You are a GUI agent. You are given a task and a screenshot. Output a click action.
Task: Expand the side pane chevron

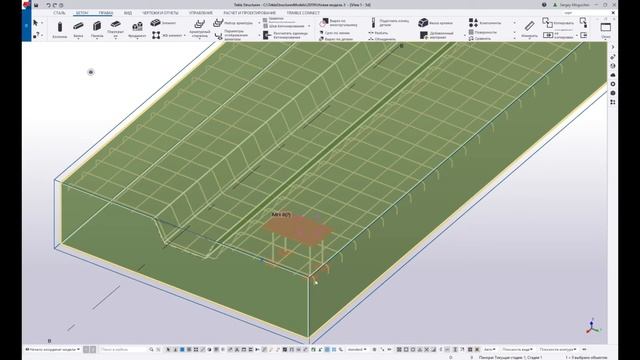pyautogui.click(x=613, y=47)
